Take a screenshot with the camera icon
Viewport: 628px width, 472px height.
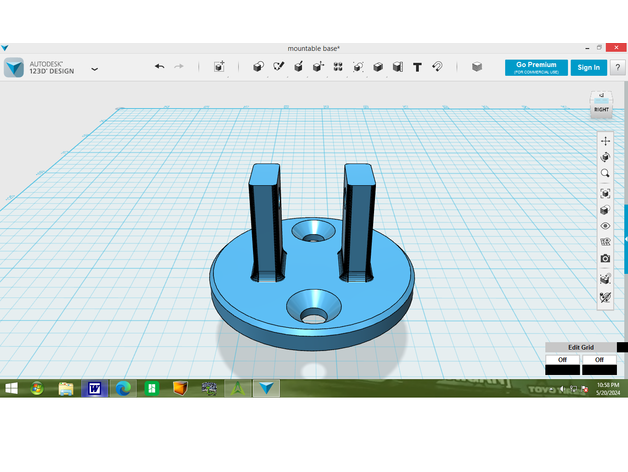[x=605, y=258]
